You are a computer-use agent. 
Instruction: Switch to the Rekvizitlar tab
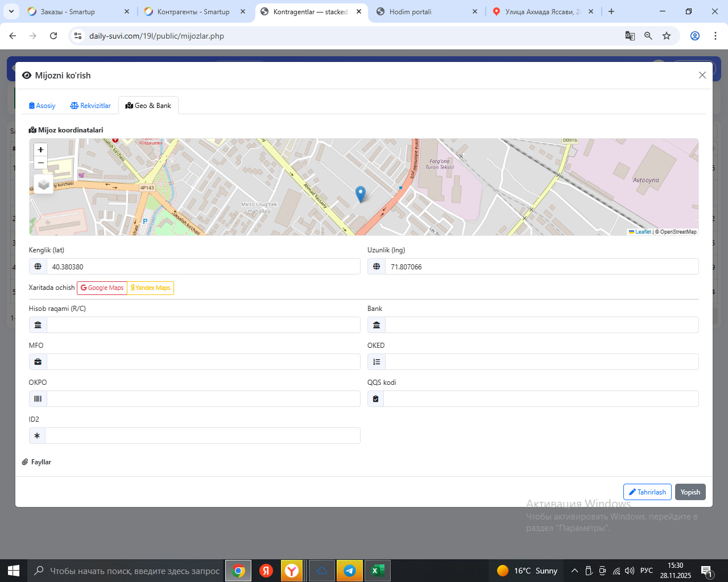click(90, 106)
